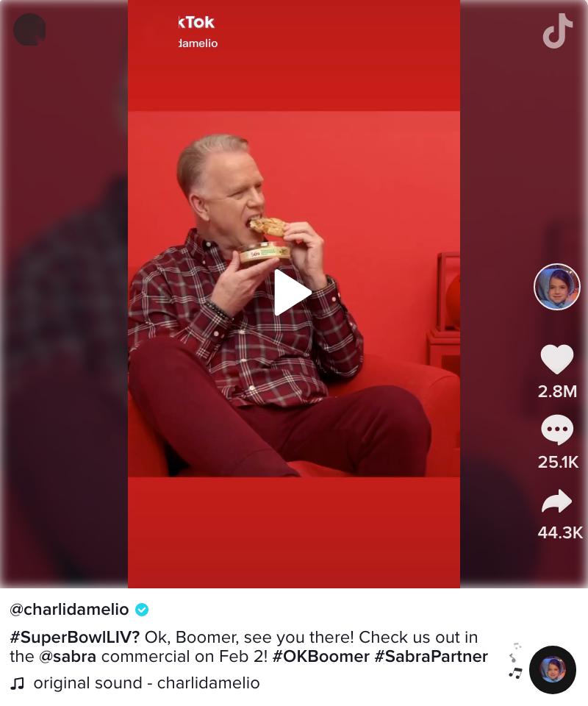Open the TikTok logo in top corner

point(558,31)
